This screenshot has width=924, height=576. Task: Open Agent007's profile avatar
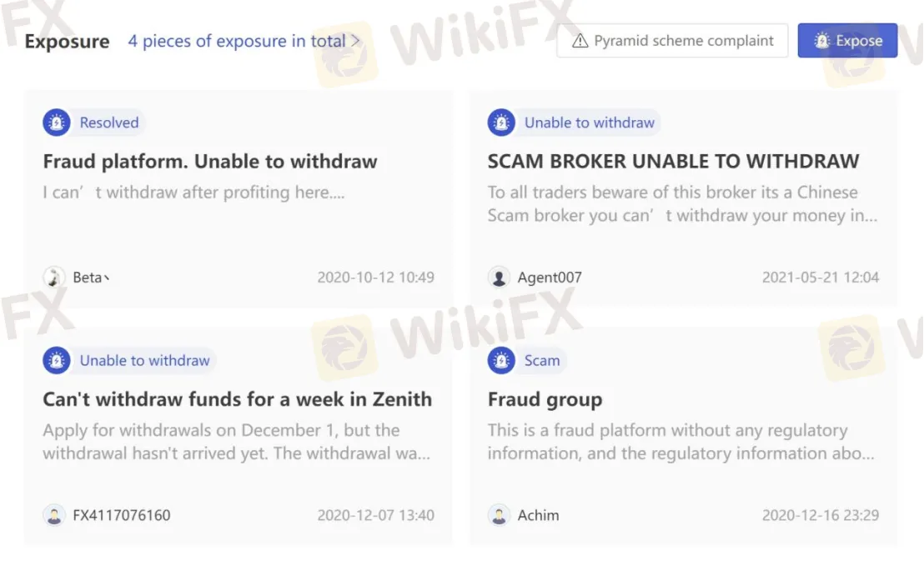[499, 278]
